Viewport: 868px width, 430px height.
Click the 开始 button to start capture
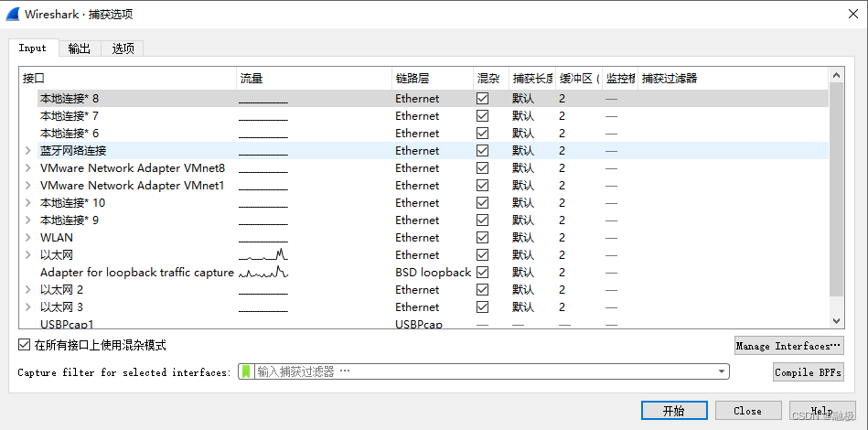pyautogui.click(x=674, y=411)
